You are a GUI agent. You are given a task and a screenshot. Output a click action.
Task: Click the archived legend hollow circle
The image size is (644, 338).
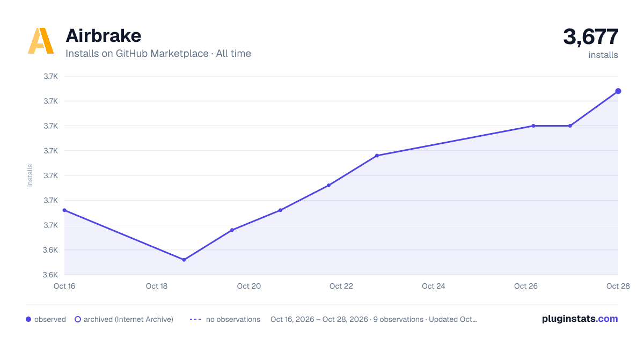[77, 319]
